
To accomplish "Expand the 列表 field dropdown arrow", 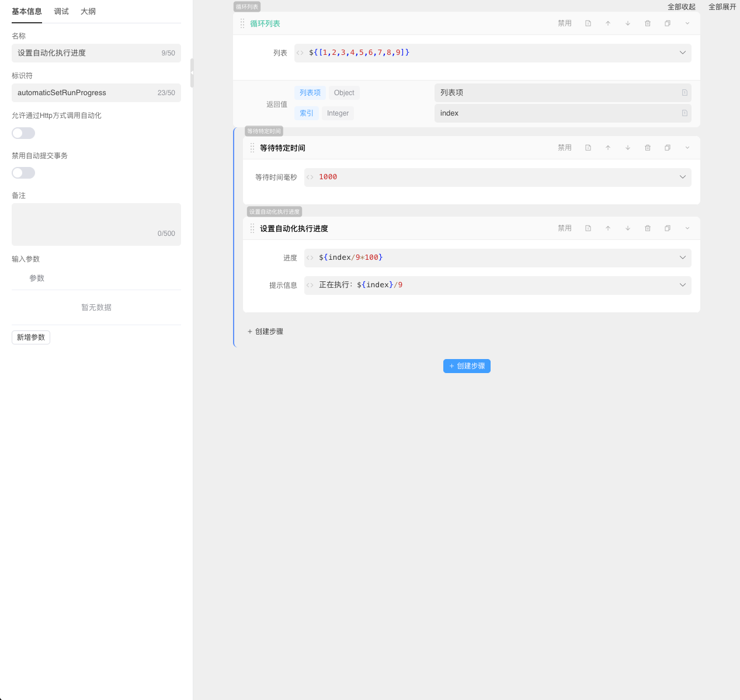I will coord(682,53).
